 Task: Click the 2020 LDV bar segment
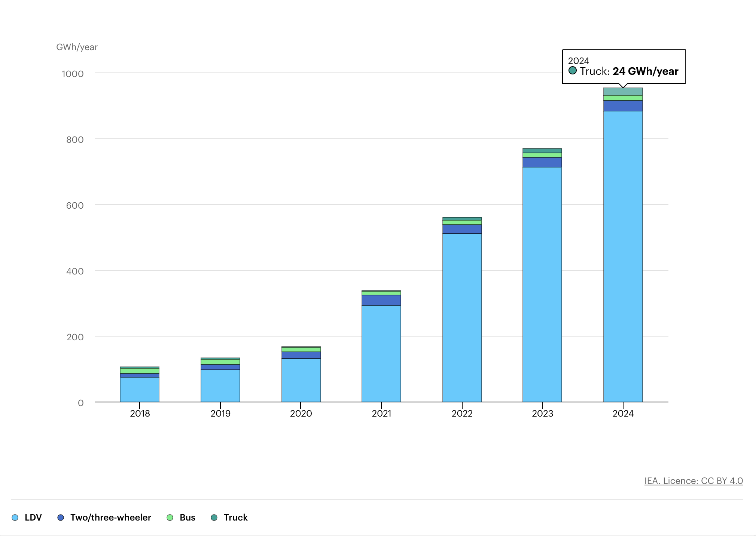pos(301,380)
